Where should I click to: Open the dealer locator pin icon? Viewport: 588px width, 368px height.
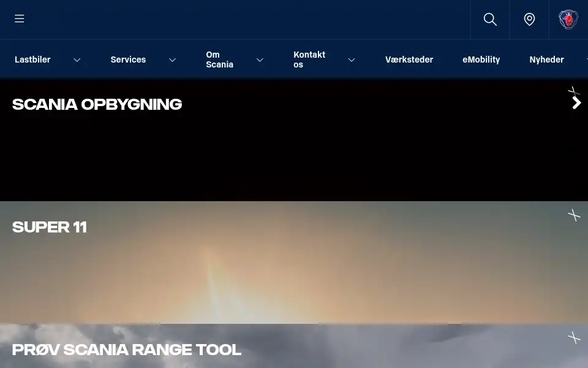529,19
